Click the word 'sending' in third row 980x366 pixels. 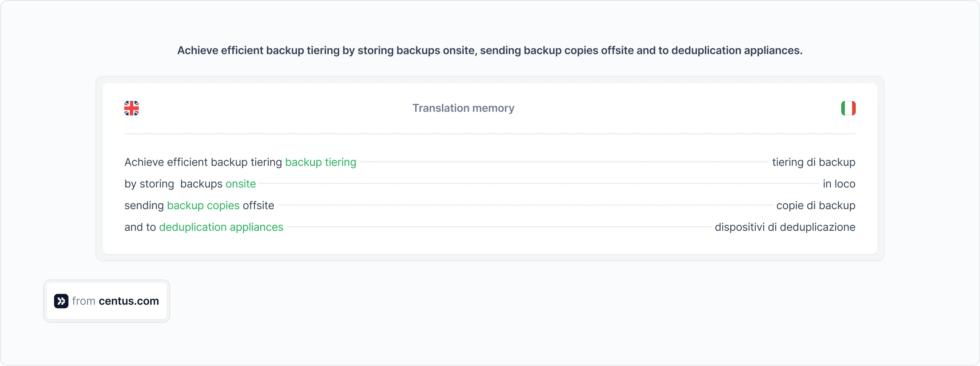(x=144, y=206)
